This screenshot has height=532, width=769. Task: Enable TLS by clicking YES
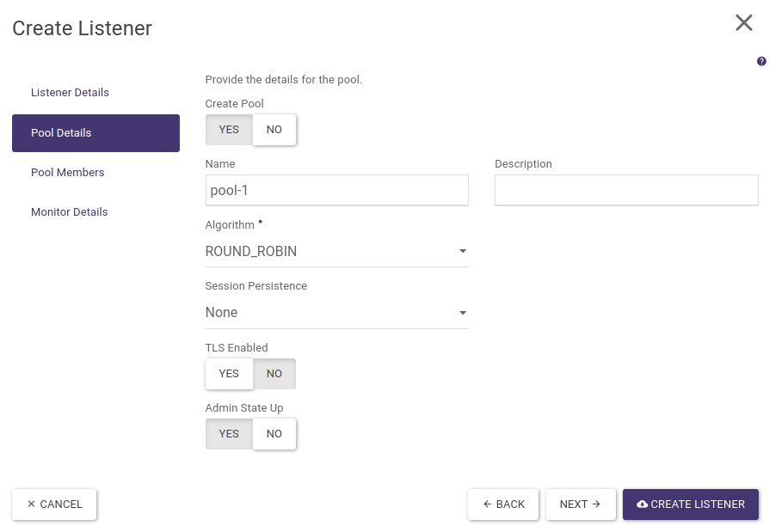tap(229, 374)
